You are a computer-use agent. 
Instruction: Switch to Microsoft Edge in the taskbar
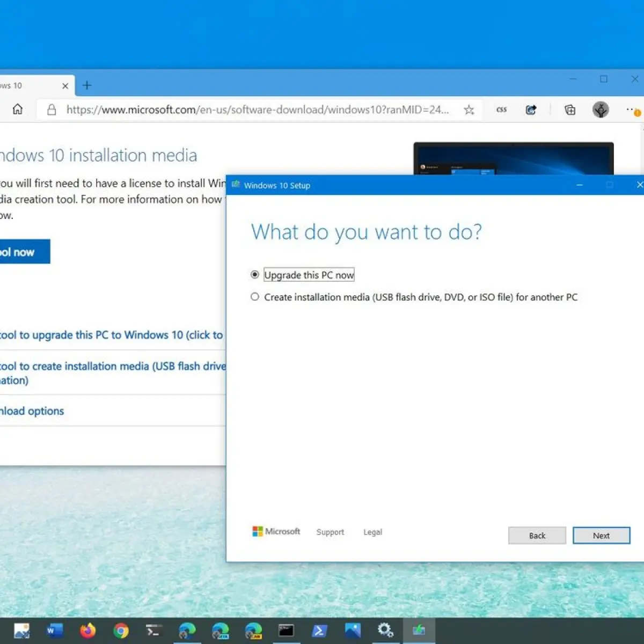(187, 631)
